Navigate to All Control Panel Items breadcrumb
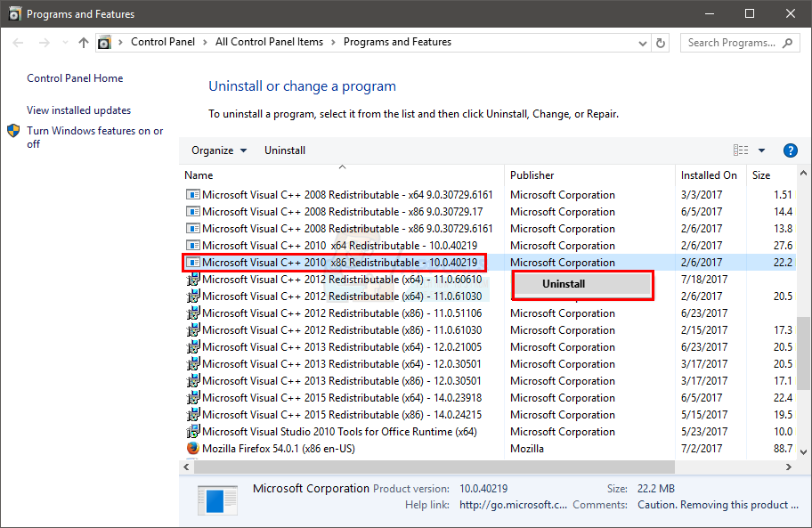 coord(269,42)
